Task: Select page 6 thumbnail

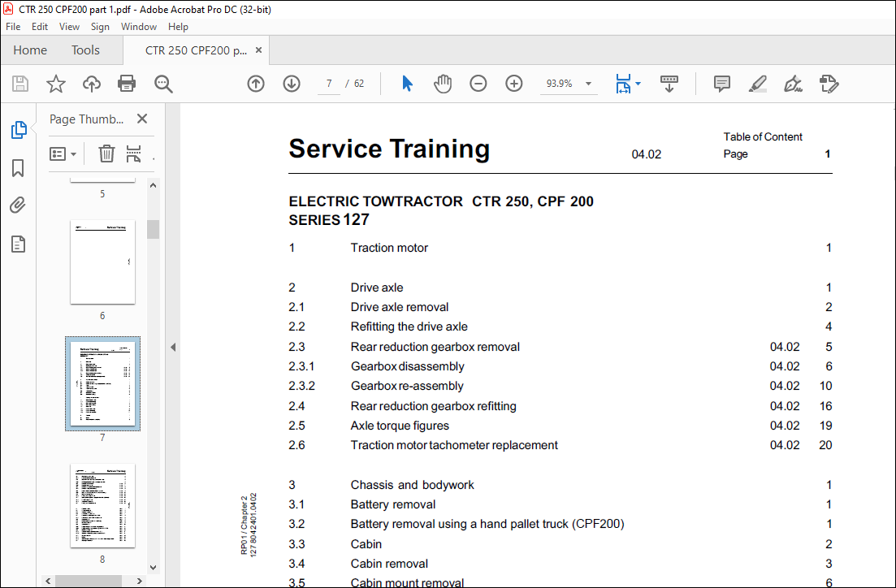Action: click(103, 262)
